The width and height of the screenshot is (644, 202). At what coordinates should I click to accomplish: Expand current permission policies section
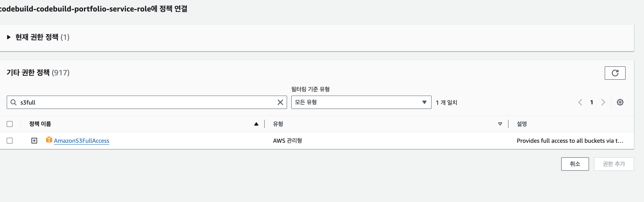[x=9, y=37]
